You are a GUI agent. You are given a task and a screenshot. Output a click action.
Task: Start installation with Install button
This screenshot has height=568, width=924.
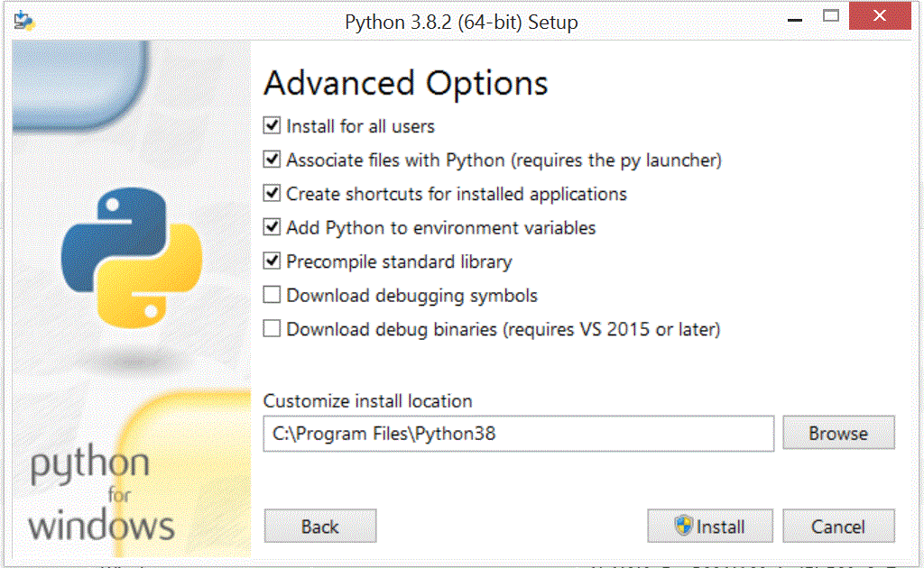[710, 527]
